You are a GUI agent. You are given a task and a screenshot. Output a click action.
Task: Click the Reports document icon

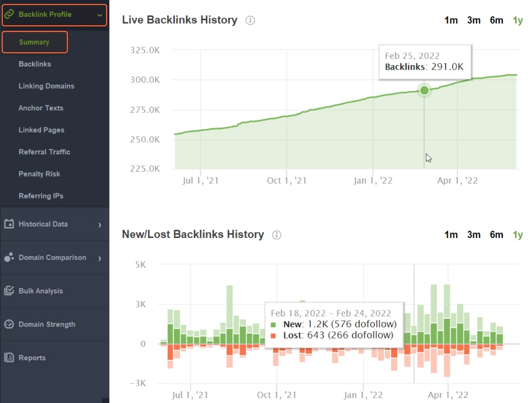click(9, 357)
